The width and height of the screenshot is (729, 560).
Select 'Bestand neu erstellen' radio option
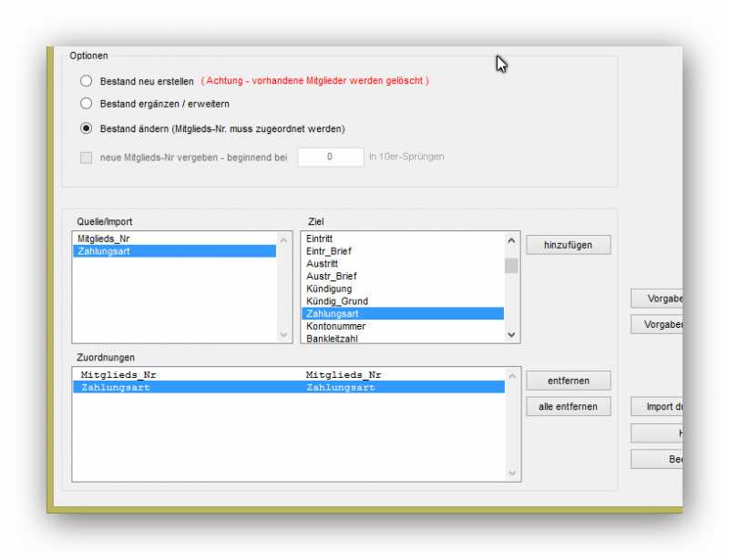point(87,81)
